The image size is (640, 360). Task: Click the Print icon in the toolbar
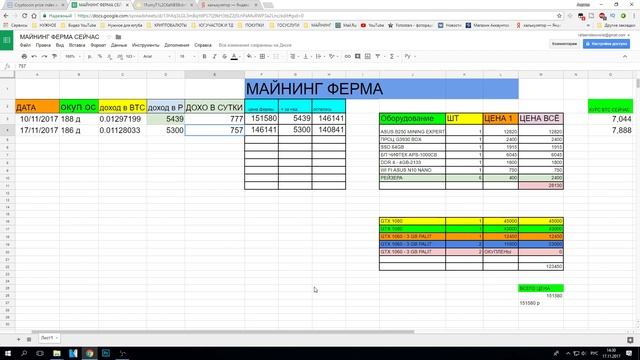[x=24, y=56]
